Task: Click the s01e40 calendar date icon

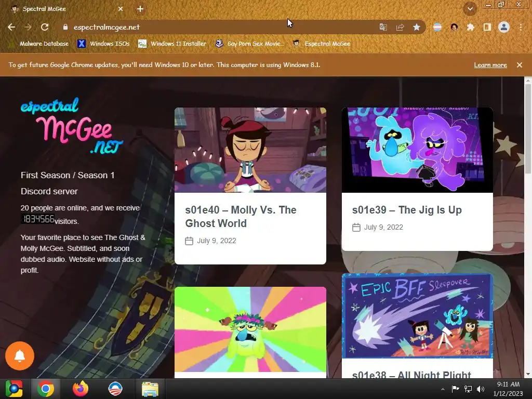Action: (x=189, y=241)
